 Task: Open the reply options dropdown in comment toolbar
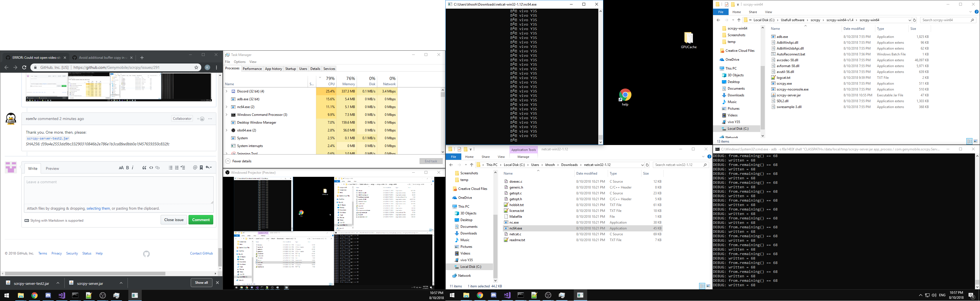pos(209,168)
